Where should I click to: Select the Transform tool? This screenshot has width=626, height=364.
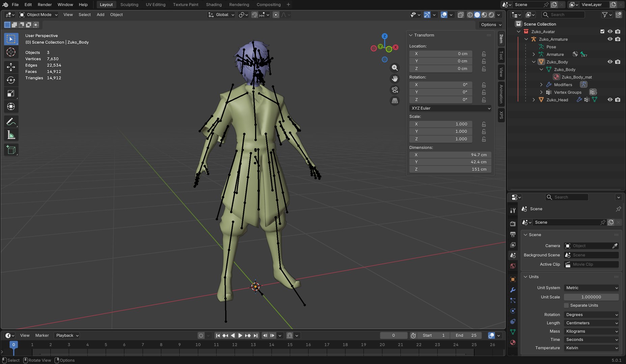tap(11, 107)
